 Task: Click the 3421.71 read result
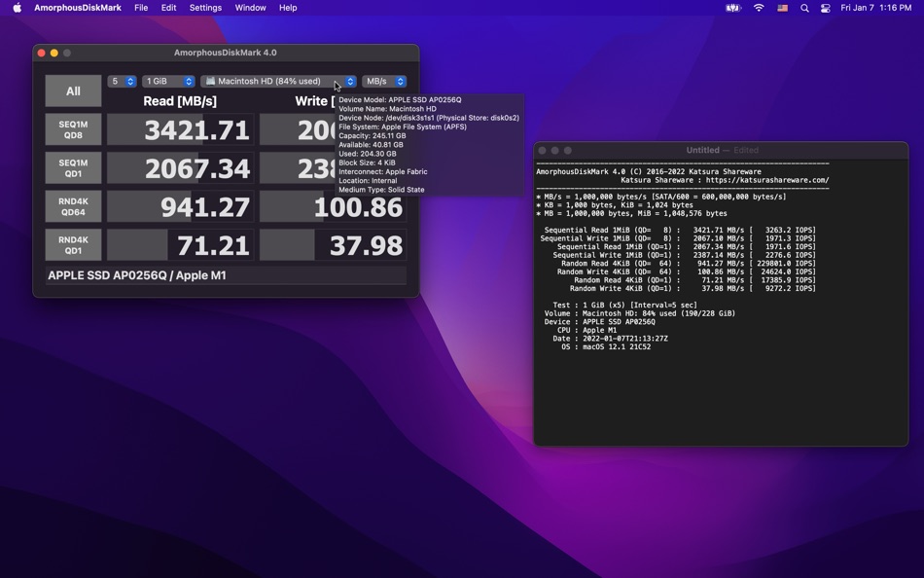(x=180, y=129)
